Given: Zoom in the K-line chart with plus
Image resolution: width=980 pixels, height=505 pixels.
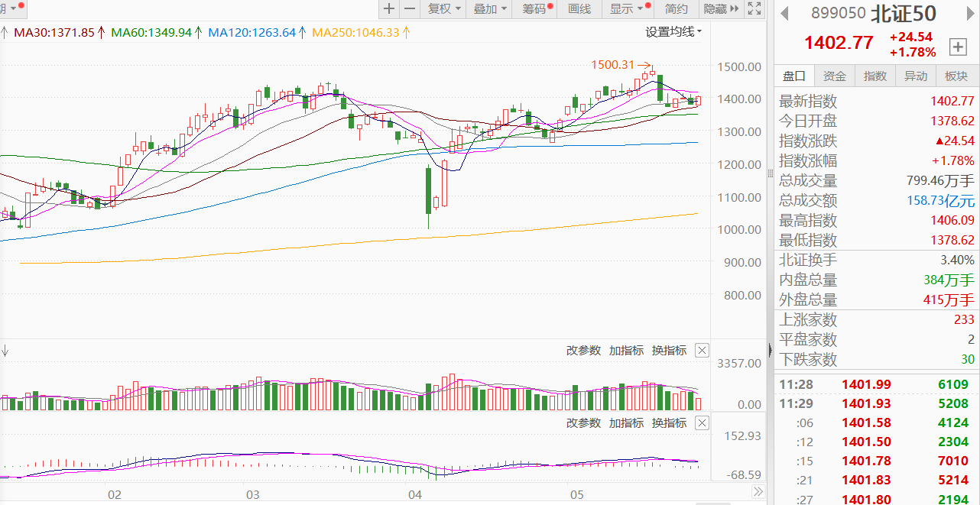Looking at the screenshot, I should tap(389, 9).
